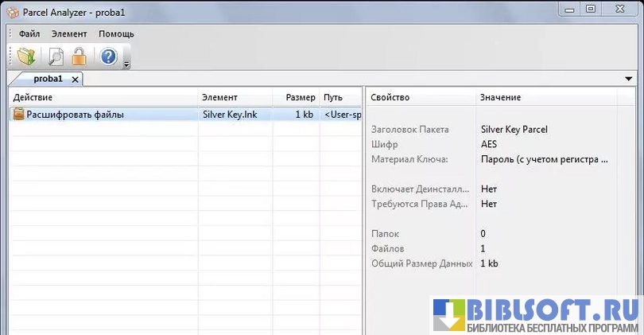Click the padlock icon in toolbar
This screenshot has height=335, width=644.
tap(79, 56)
